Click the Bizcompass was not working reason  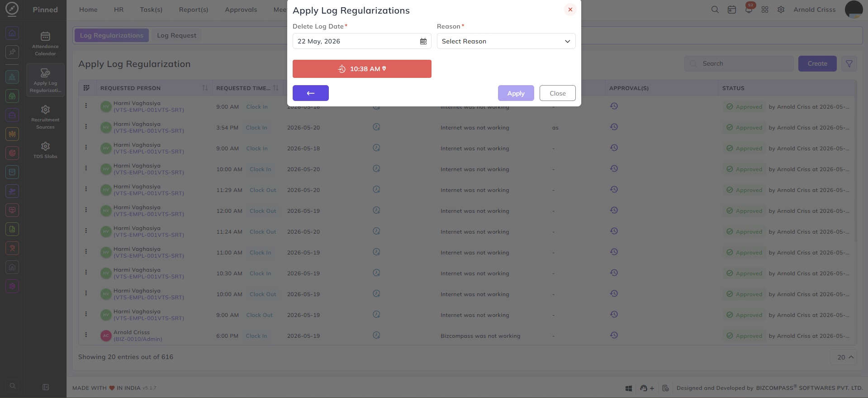click(480, 336)
